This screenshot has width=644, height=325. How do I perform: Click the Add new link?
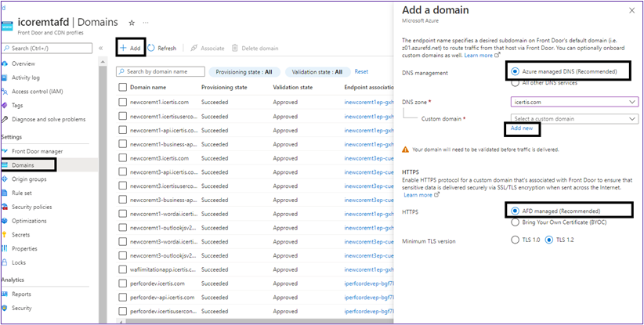coord(521,128)
